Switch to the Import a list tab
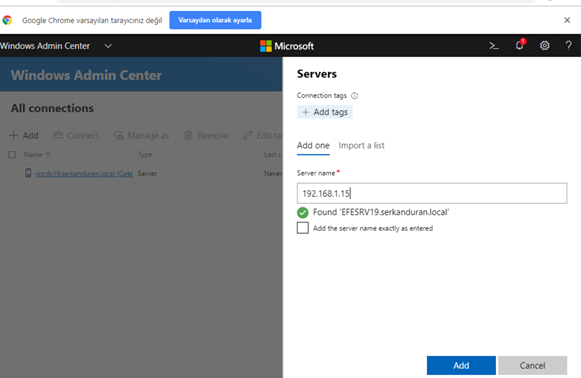This screenshot has width=581, height=378. coord(361,146)
